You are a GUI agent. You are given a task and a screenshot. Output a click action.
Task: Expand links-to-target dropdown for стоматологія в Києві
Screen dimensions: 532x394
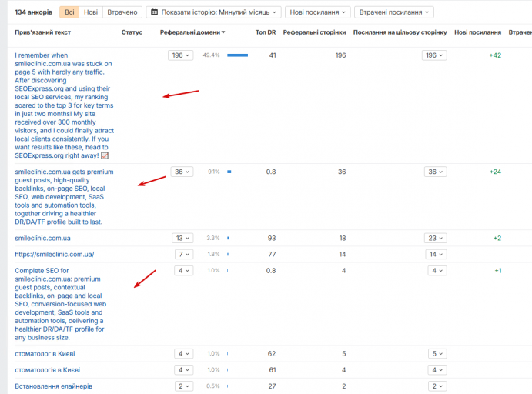pos(437,370)
